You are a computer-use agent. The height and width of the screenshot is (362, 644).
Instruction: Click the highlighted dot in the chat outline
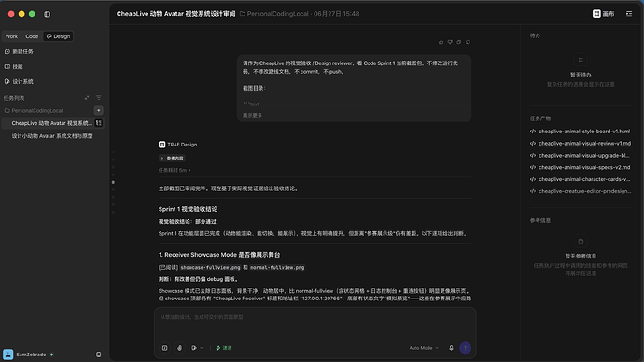tap(113, 182)
